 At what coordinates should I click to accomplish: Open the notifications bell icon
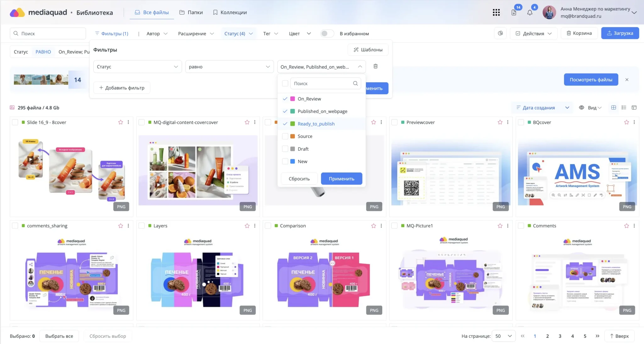tap(530, 13)
